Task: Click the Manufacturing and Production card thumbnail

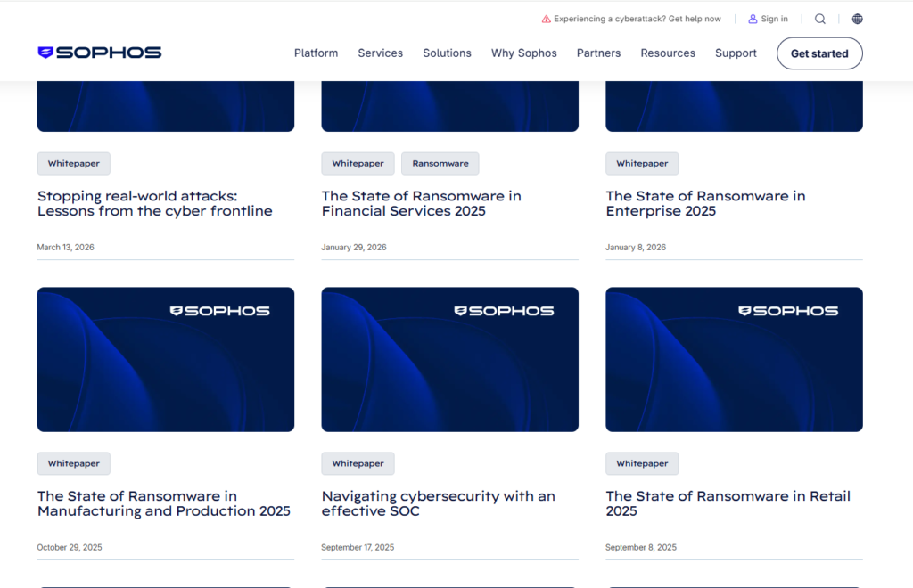Action: [165, 359]
